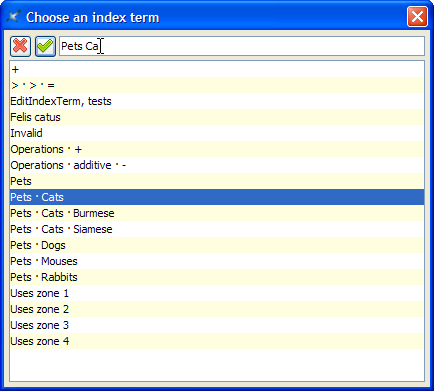Viewport: 434px width, 391px height.
Task: Confirm with the green checkmark icon
Action: (45, 46)
